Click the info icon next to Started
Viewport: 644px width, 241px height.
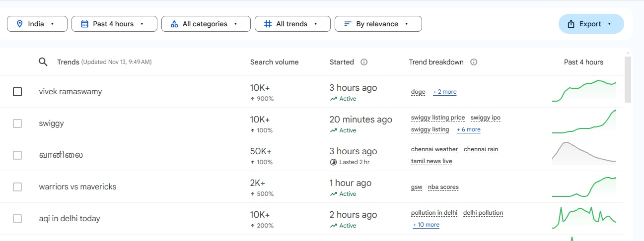364,62
